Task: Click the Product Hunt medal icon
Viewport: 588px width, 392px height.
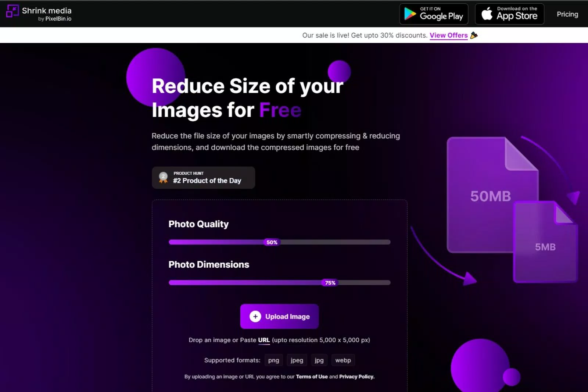Action: (163, 177)
